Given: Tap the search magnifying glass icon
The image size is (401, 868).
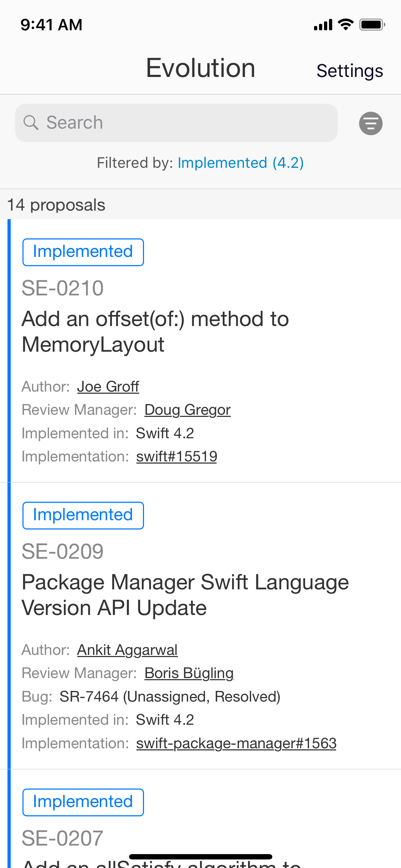Looking at the screenshot, I should (x=31, y=123).
